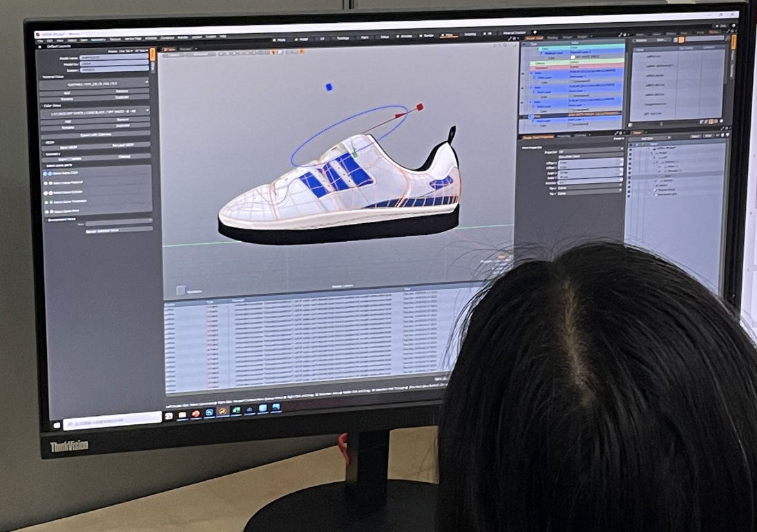Select the teal Base row in Shader Tree
Screen dimensions: 757x532
[x=582, y=48]
